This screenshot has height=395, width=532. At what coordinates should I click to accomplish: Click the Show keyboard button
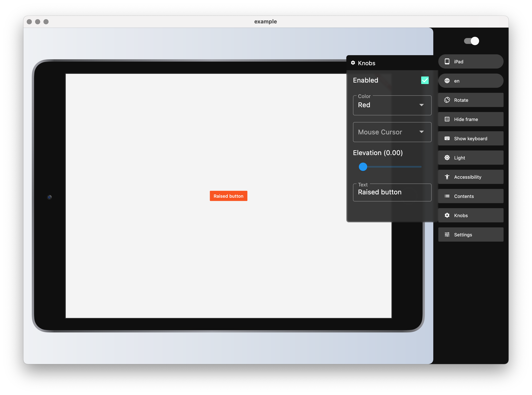pyautogui.click(x=470, y=138)
